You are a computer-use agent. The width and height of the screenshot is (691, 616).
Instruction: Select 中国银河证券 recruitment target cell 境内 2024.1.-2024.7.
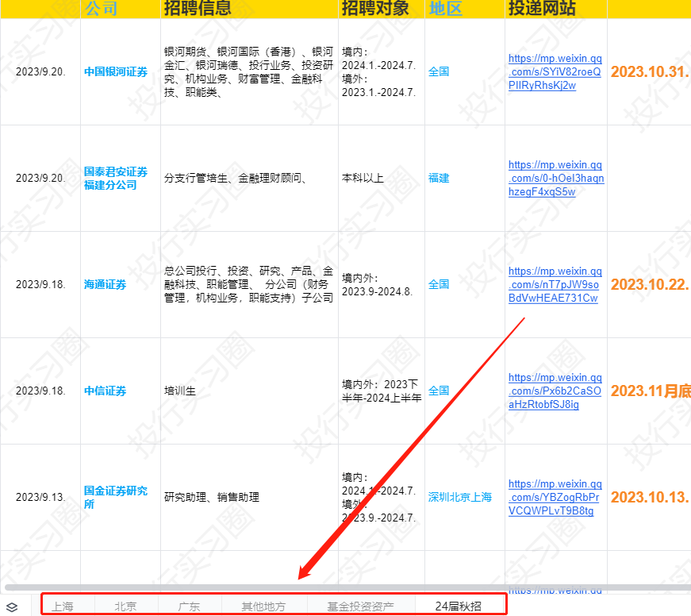pyautogui.click(x=382, y=71)
